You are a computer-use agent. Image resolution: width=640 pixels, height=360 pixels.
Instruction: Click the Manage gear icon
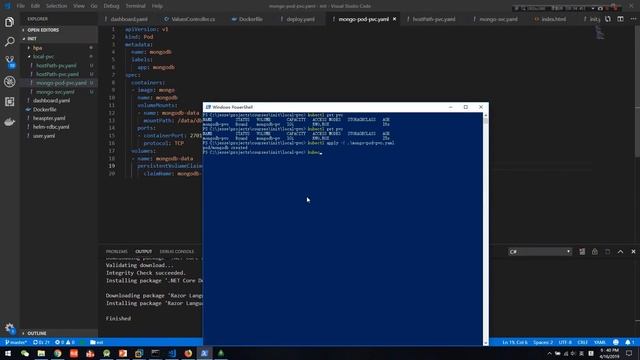click(9, 328)
